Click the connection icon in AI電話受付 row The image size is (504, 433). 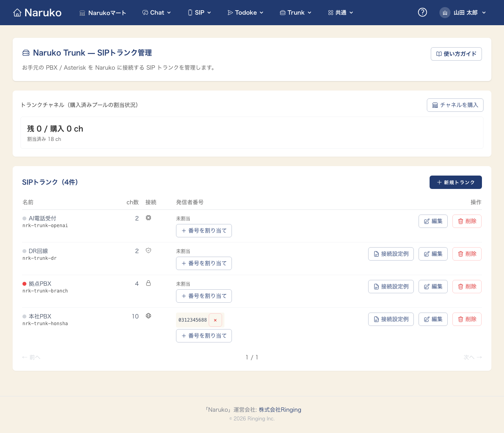[x=148, y=218]
